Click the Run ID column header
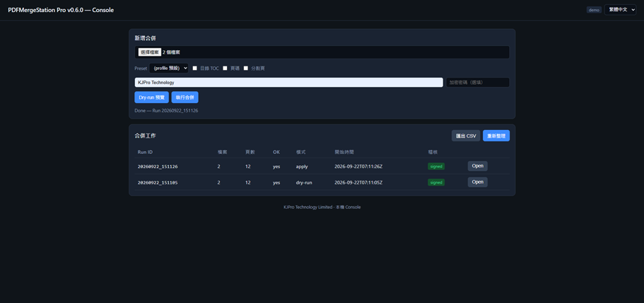The width and height of the screenshot is (644, 303). point(145,153)
